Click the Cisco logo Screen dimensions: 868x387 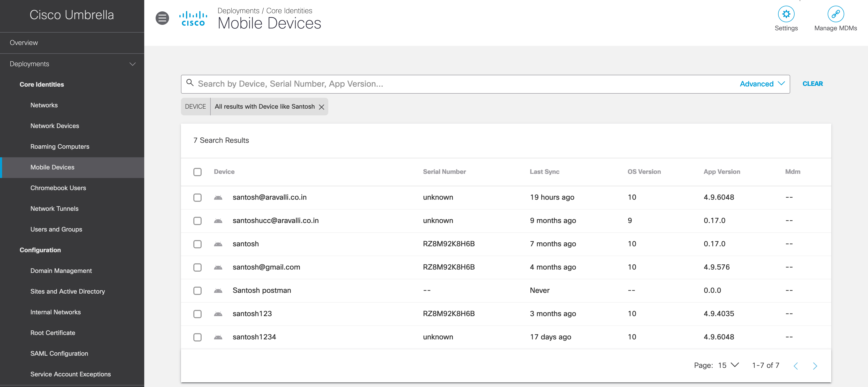(193, 19)
